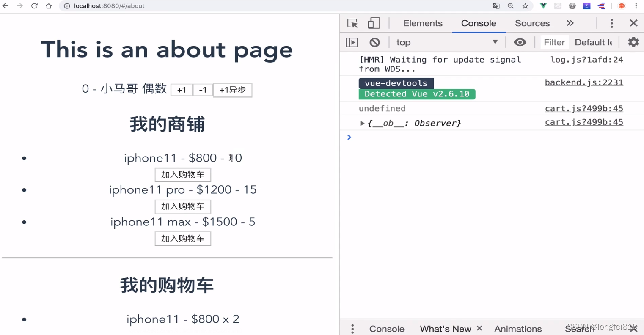Select the Console tab in bottom drawer
The width and height of the screenshot is (644, 335).
pos(387,329)
